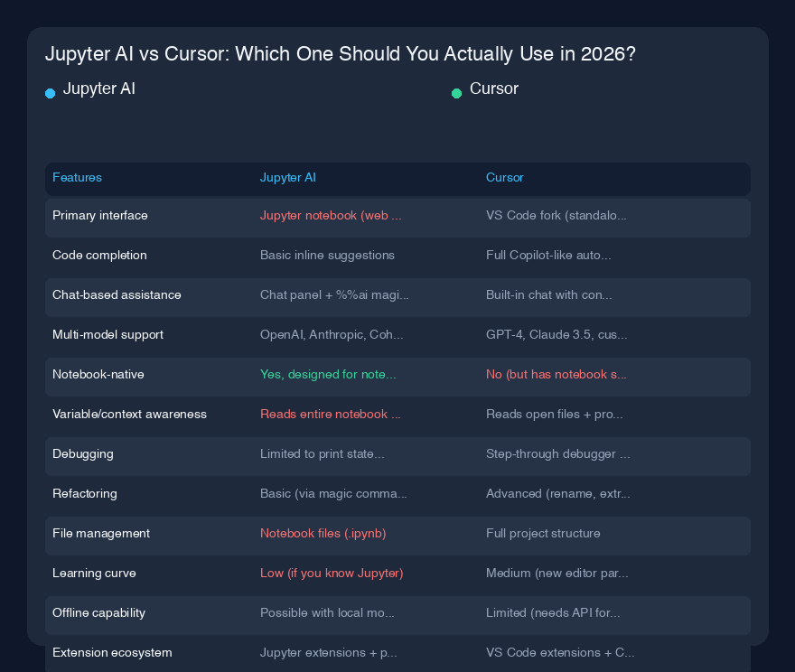795x672 pixels.
Task: Click the blue Jupyter AI legend dot
Action: [x=51, y=93]
